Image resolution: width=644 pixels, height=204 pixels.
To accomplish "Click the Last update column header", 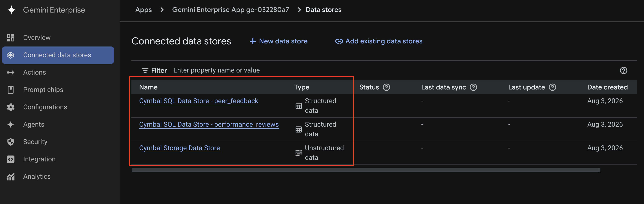I will point(526,87).
